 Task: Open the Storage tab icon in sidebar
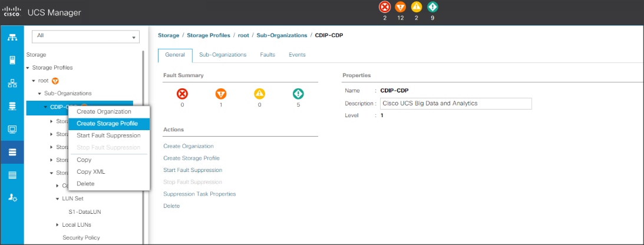12,153
